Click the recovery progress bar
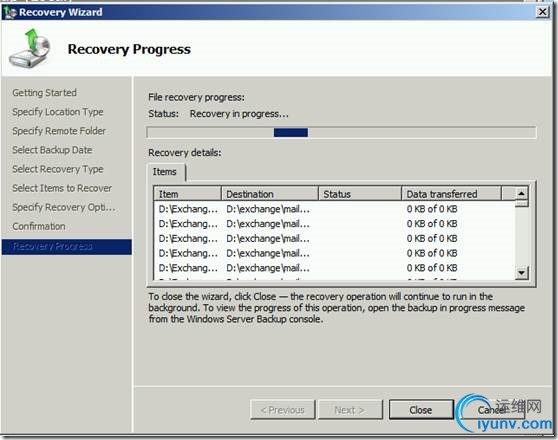The width and height of the screenshot is (558, 440). click(x=341, y=132)
